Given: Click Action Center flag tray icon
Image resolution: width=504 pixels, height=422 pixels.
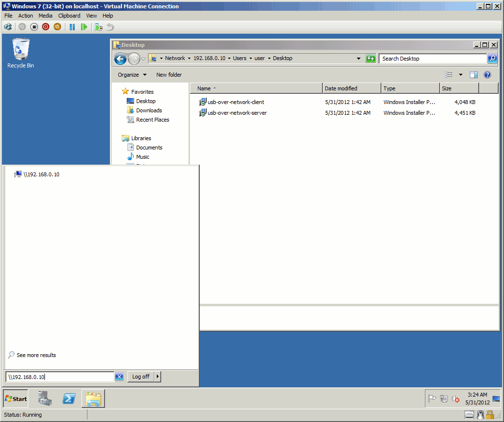Looking at the screenshot, I should 432,399.
